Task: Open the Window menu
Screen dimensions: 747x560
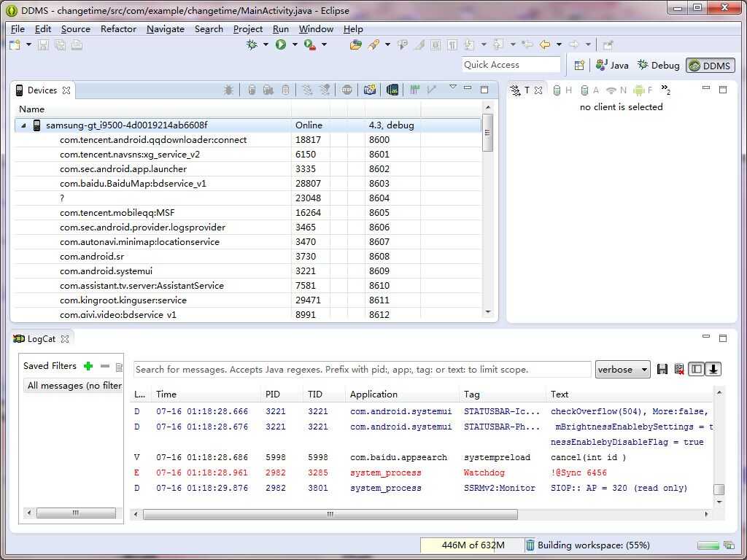Action: click(x=316, y=29)
